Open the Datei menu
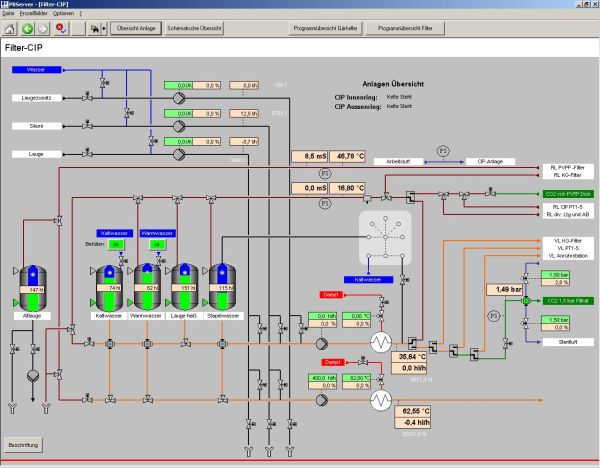 pos(9,15)
